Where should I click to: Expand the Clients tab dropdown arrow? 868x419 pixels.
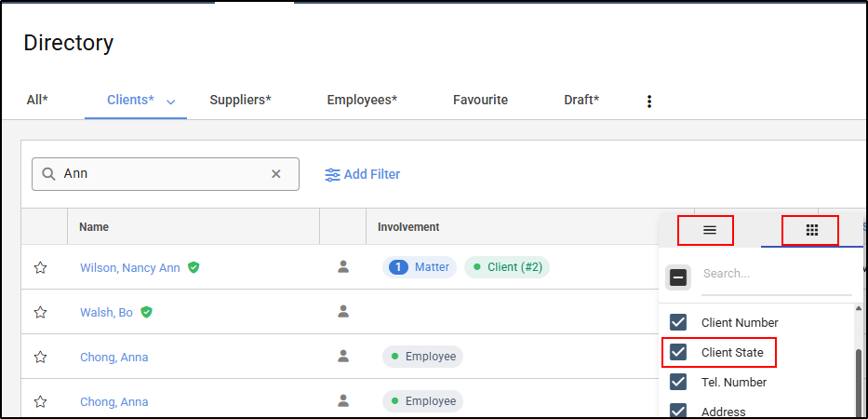click(x=171, y=101)
